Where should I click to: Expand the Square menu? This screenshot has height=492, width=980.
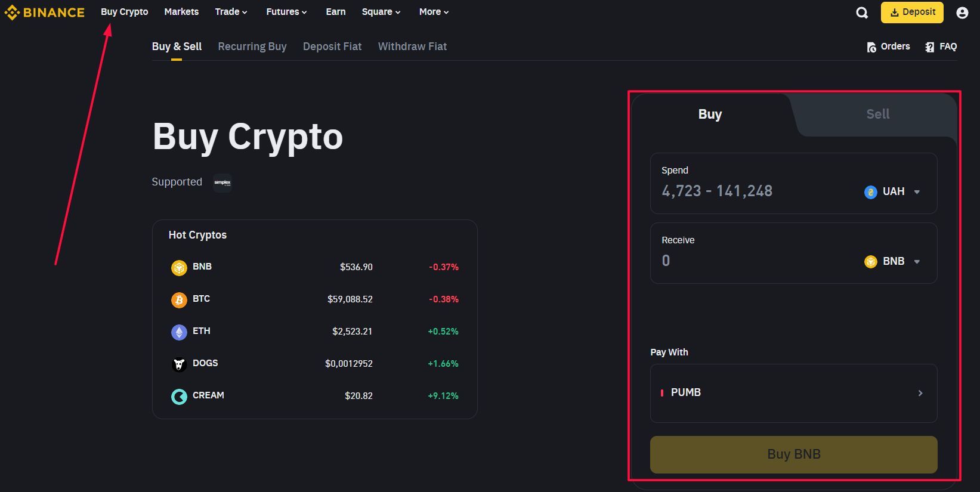381,12
